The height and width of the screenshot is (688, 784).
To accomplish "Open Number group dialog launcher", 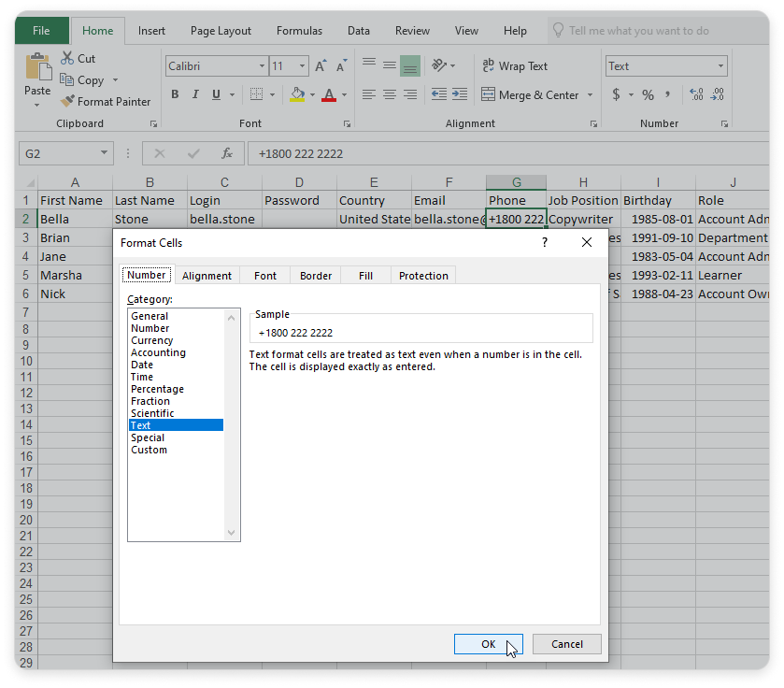I will (724, 123).
